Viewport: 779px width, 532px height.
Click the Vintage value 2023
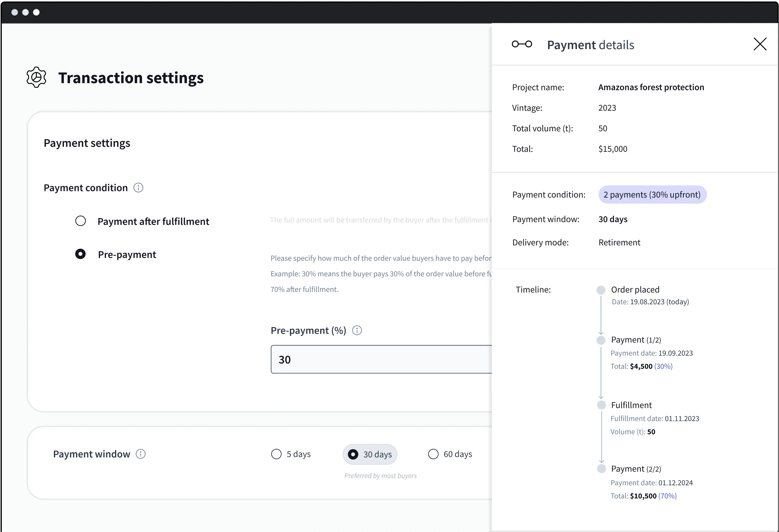[x=607, y=108]
